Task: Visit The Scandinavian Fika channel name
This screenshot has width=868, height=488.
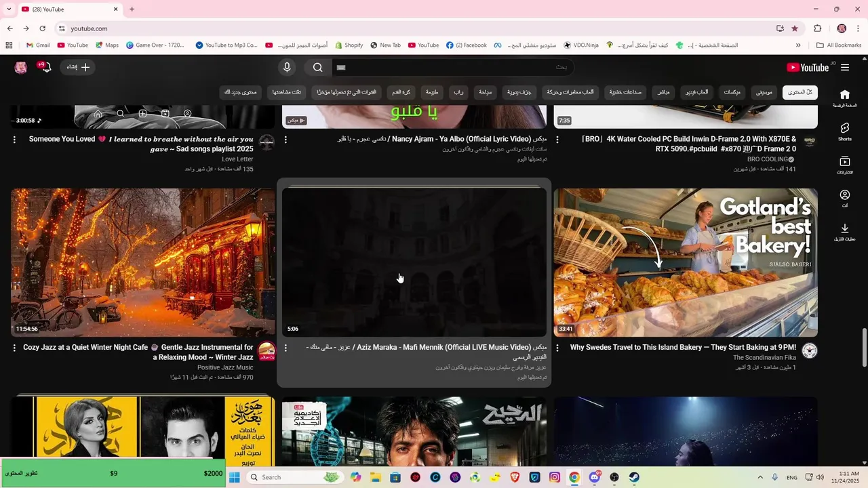Action: (x=764, y=357)
